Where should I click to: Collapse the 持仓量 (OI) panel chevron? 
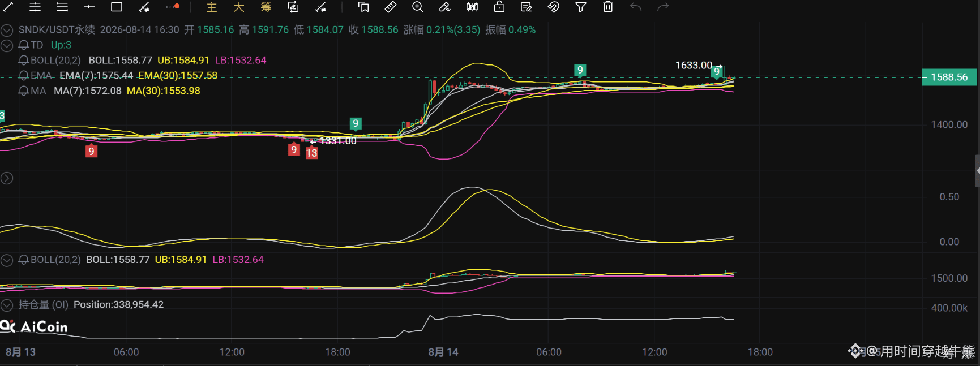click(x=7, y=305)
